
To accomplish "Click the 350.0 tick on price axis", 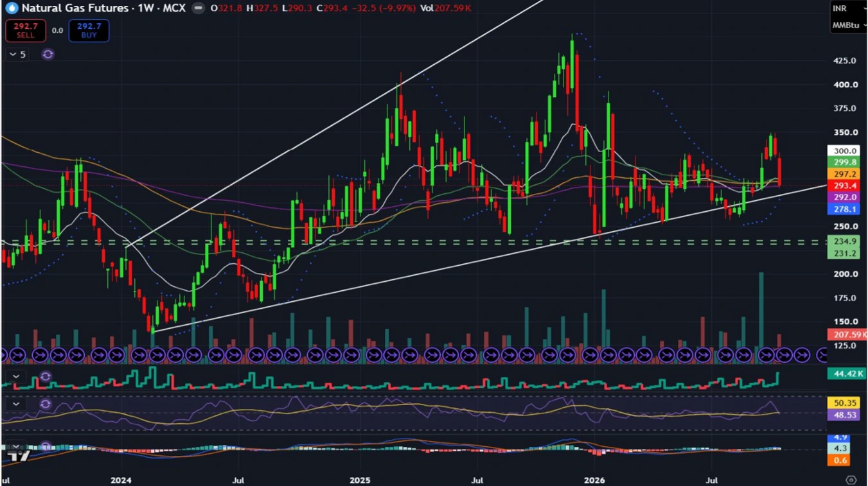I will pyautogui.click(x=844, y=132).
